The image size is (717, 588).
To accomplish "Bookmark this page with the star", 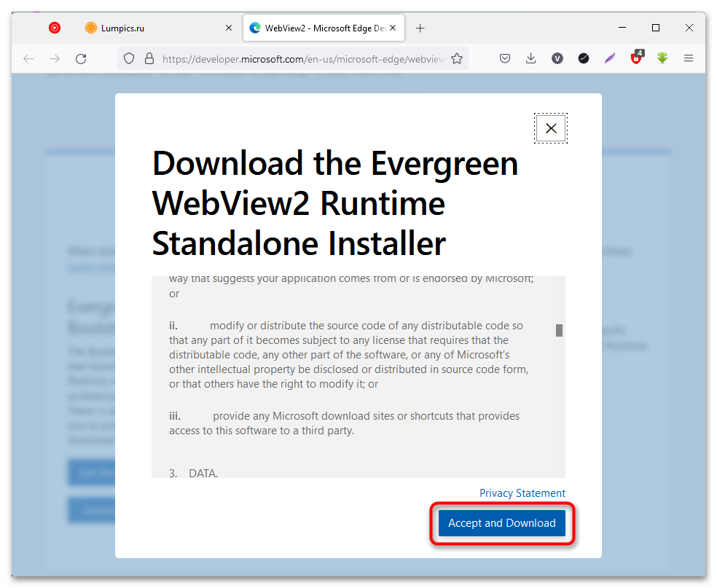I will [x=457, y=58].
